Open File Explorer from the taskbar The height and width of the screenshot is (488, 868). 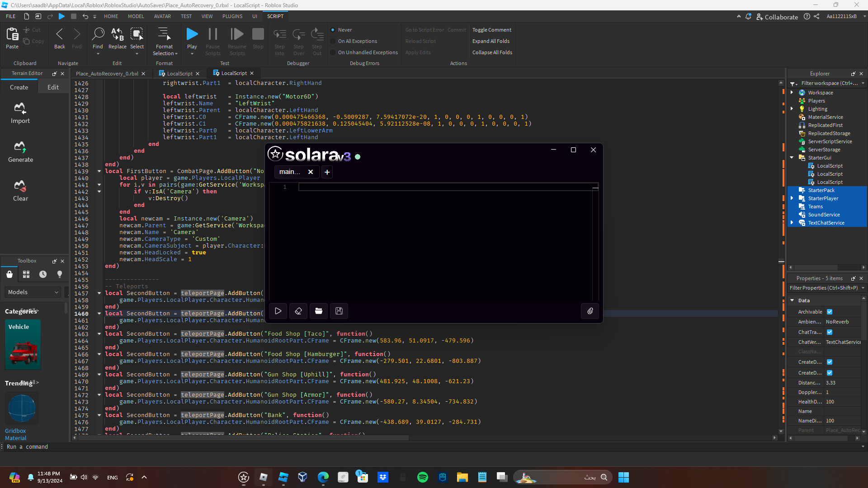[x=462, y=477]
